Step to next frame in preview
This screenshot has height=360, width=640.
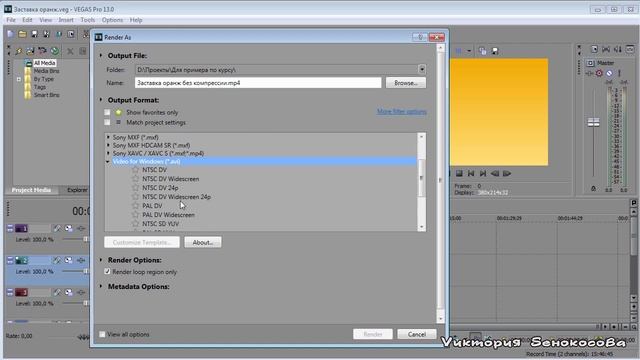point(507,173)
